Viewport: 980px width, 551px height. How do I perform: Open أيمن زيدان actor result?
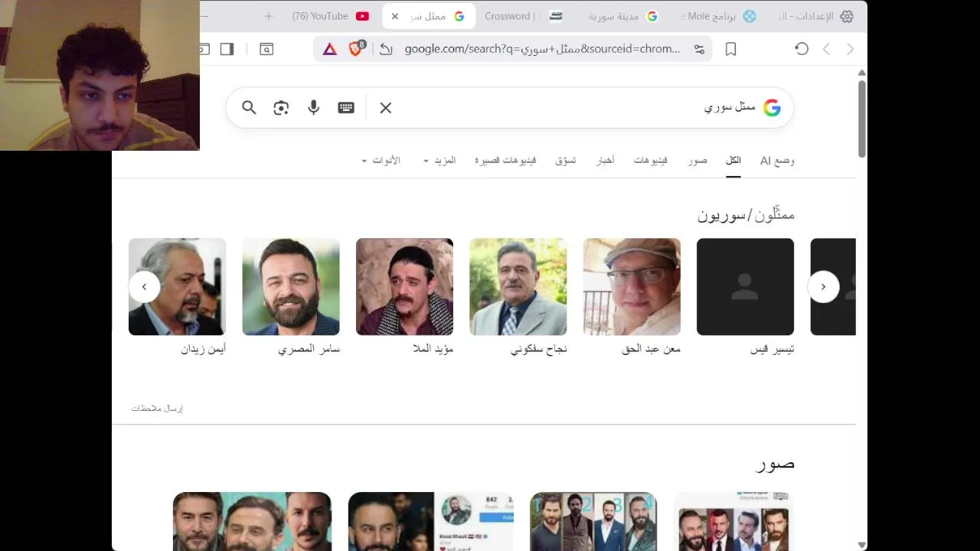click(x=177, y=297)
